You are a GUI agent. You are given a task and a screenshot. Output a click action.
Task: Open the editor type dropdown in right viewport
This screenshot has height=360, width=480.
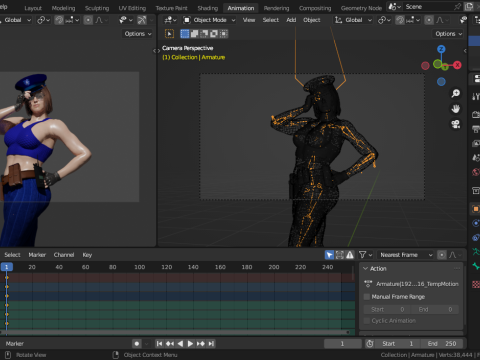tap(170, 20)
